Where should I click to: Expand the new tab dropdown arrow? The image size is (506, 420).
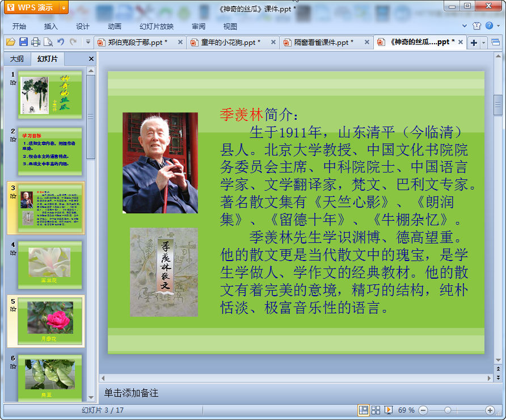point(483,43)
